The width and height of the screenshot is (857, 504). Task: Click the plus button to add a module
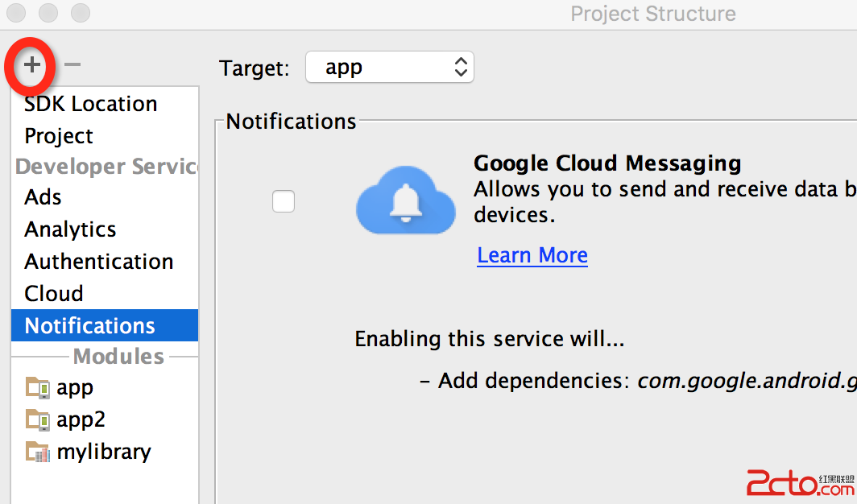(x=31, y=64)
